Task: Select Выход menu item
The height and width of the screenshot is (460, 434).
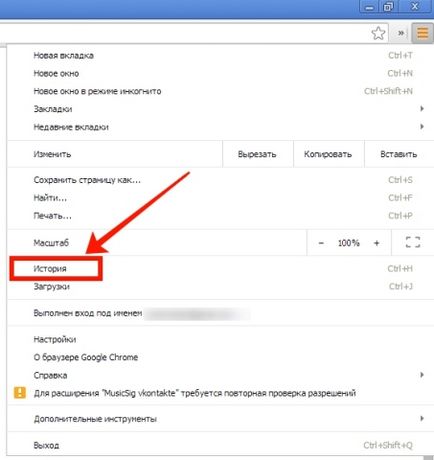Action: 220,445
